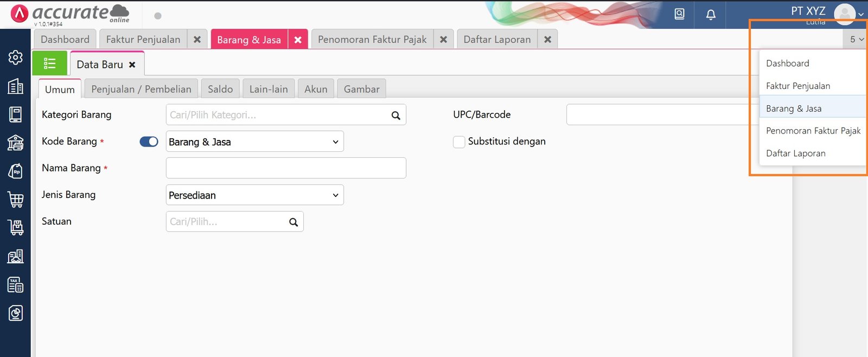868x357 pixels.
Task: Toggle the Kode Barang switch
Action: [149, 142]
